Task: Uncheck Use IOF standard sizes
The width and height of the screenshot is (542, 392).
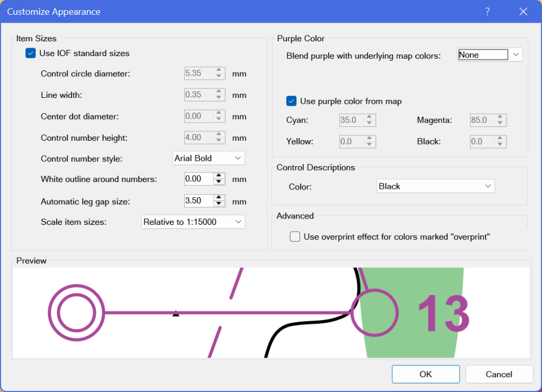Action: tap(31, 53)
